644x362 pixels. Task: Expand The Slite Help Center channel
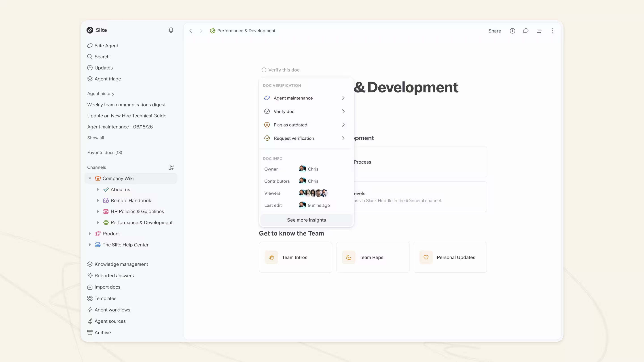click(90, 245)
